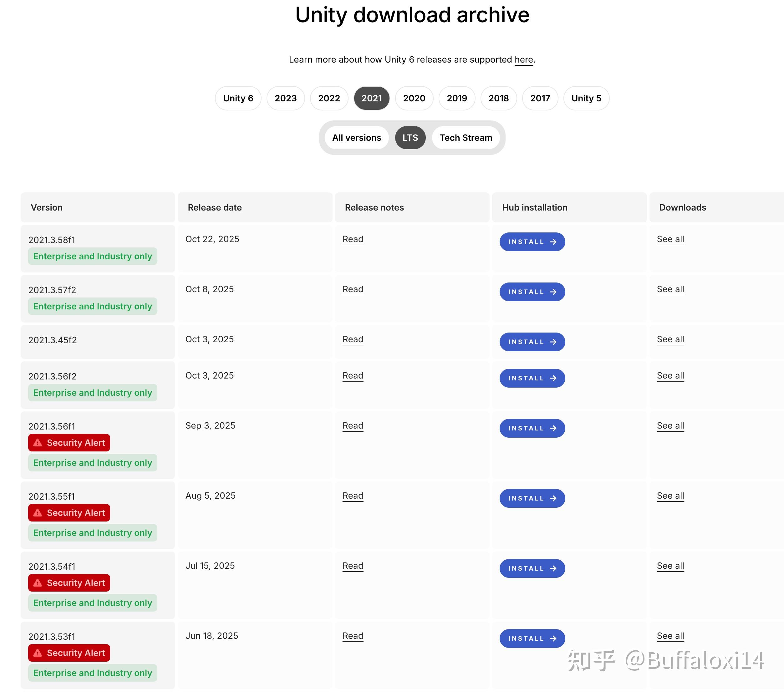
Task: Read release notes for 2021.3.53f1
Action: 353,636
